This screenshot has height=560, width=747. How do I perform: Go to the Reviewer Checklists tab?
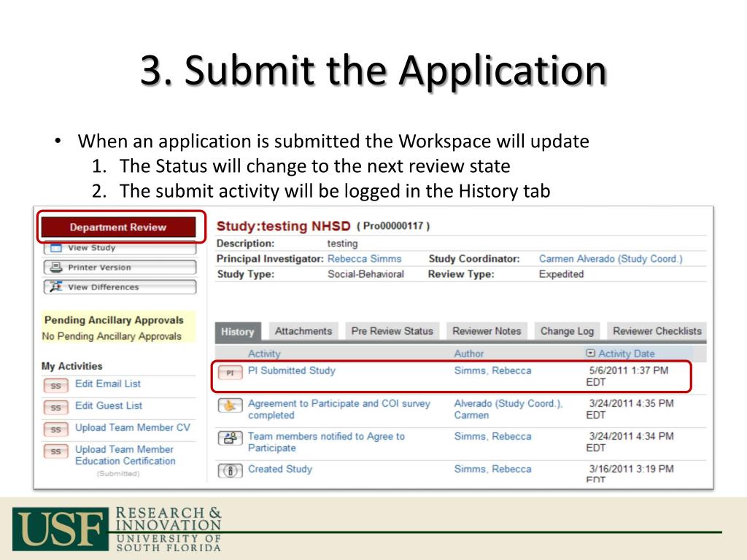pyautogui.click(x=657, y=331)
